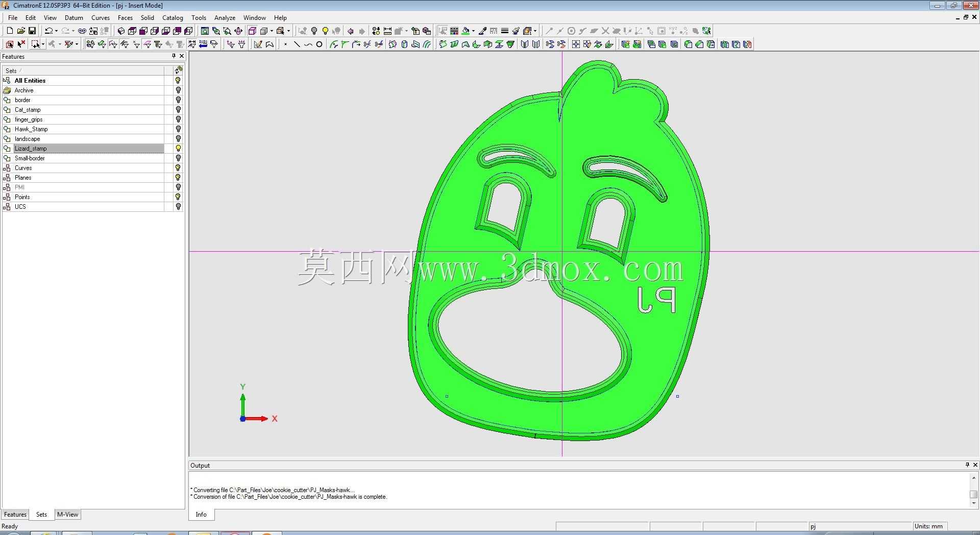The height and width of the screenshot is (535, 980).
Task: Select the Line drawing tool
Action: [x=297, y=44]
